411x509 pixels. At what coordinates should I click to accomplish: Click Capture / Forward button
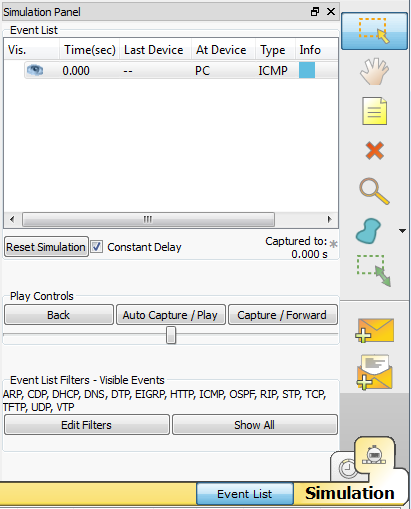282,315
